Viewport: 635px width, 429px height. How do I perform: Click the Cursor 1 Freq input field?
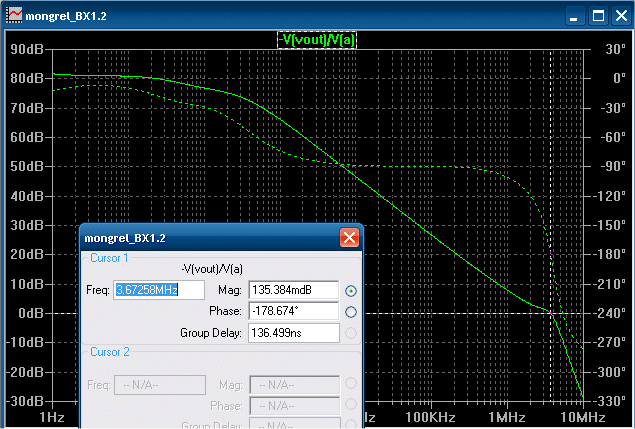pyautogui.click(x=159, y=290)
